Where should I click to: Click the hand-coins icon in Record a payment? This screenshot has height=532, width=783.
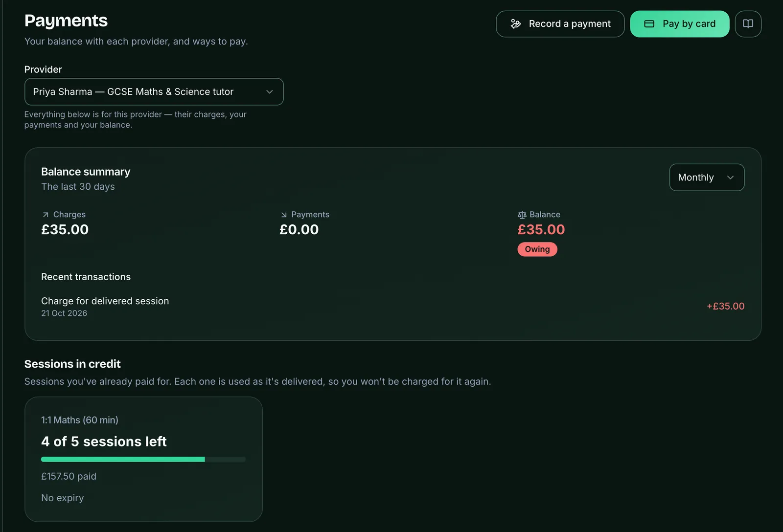point(515,24)
